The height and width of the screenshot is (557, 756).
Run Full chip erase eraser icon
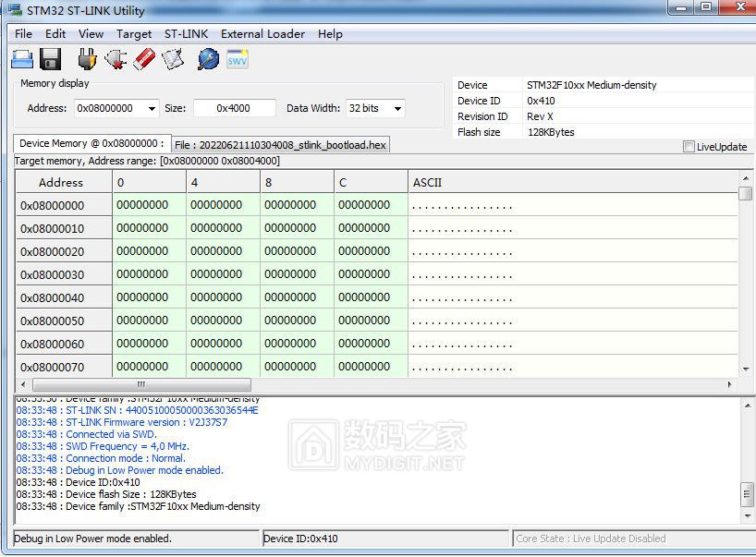click(x=144, y=60)
